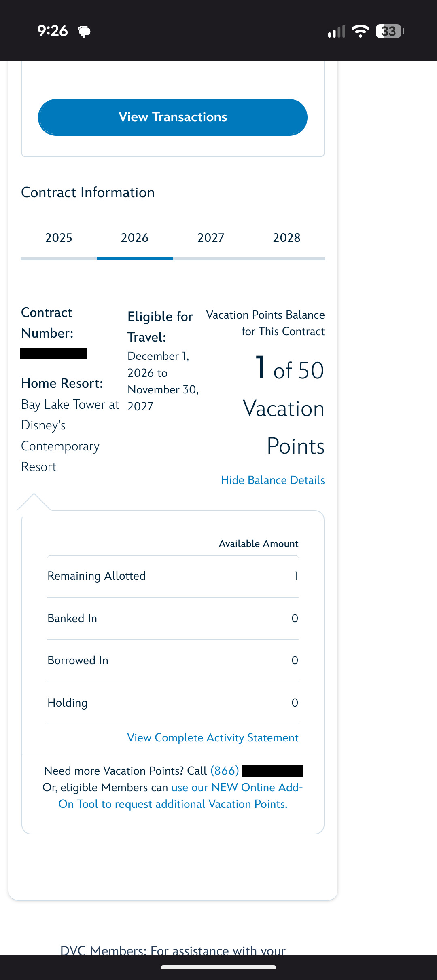
Task: Tap the battery indicator icon
Action: 390,31
